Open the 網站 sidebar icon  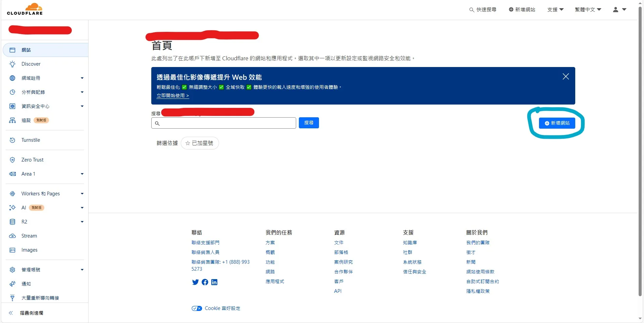(x=12, y=50)
